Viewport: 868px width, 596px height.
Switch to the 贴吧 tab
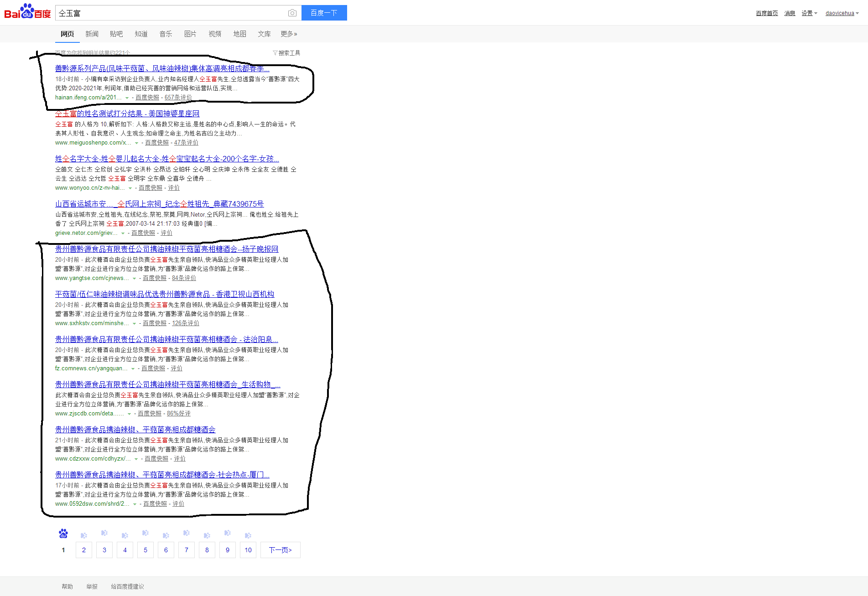pos(116,34)
